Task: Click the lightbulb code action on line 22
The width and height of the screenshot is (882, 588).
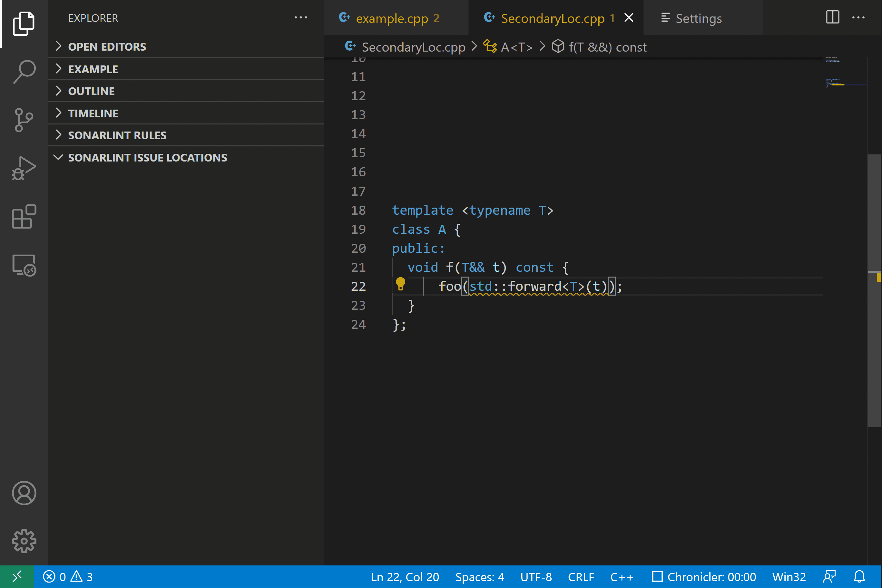Action: pos(401,285)
